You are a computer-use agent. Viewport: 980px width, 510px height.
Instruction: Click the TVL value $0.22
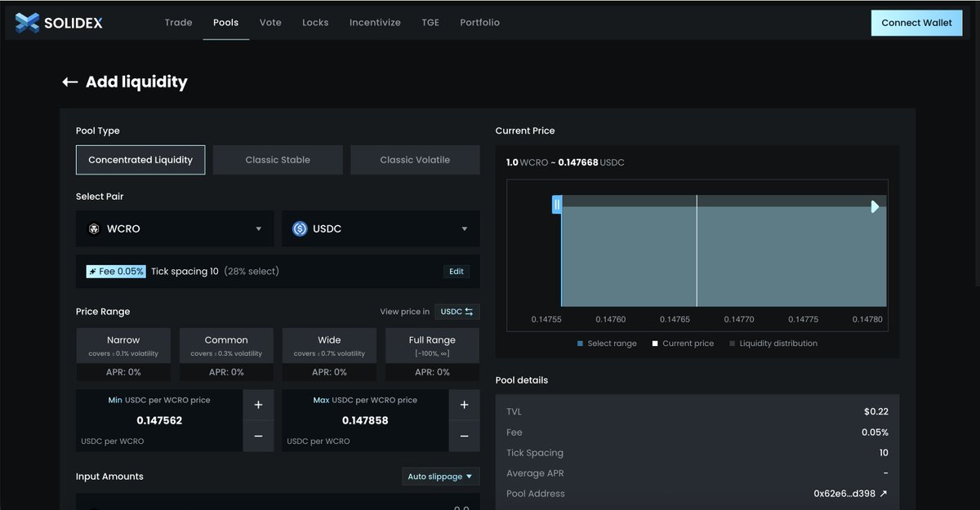tap(876, 412)
